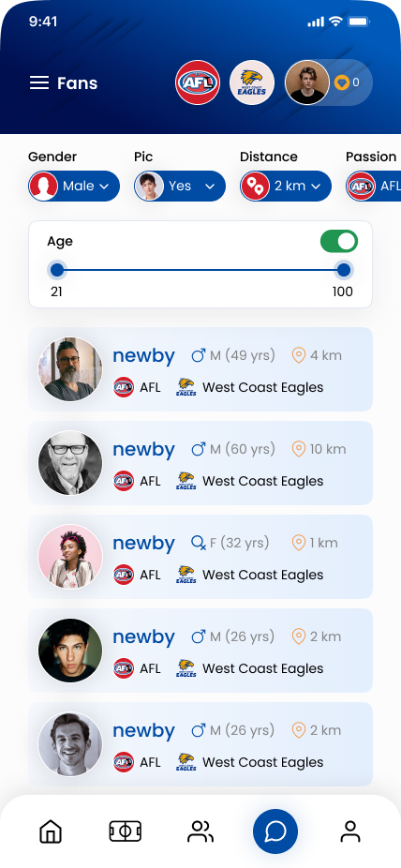Open the profile icon in bottom bar

350,831
